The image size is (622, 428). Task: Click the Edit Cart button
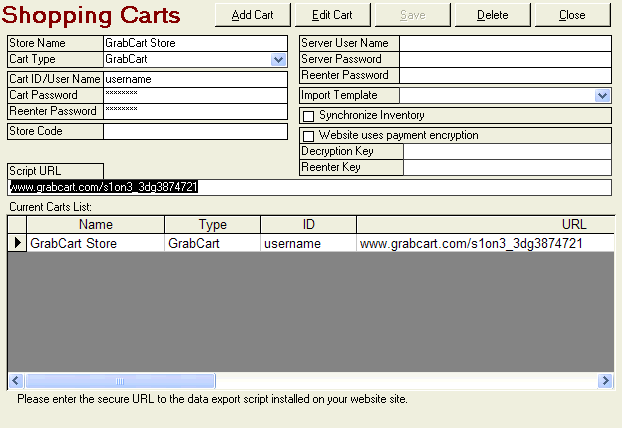[x=332, y=15]
